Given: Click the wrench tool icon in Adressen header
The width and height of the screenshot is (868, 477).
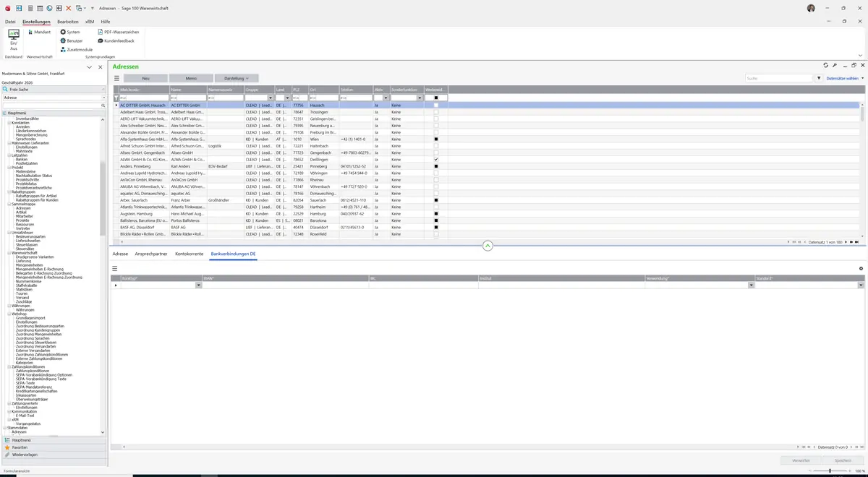Looking at the screenshot, I should point(834,65).
